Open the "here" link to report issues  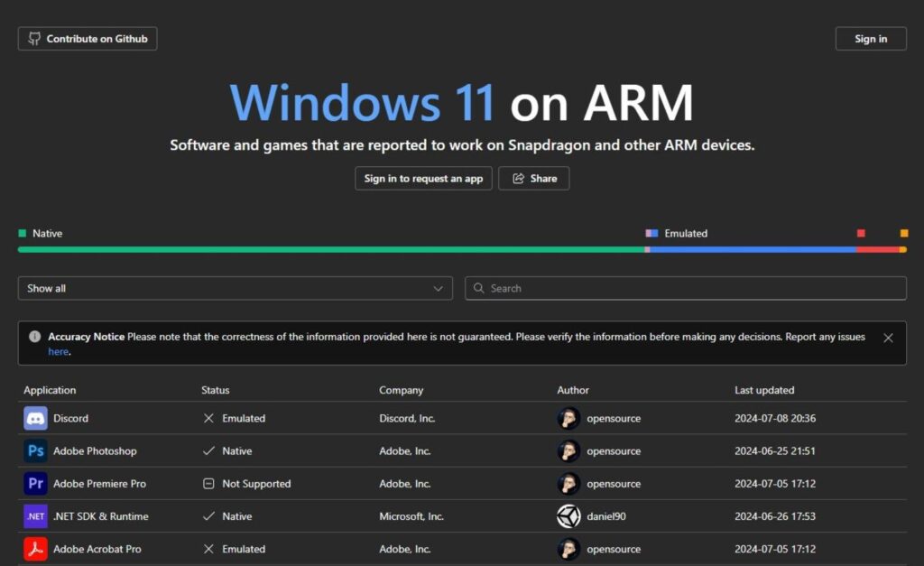point(58,351)
